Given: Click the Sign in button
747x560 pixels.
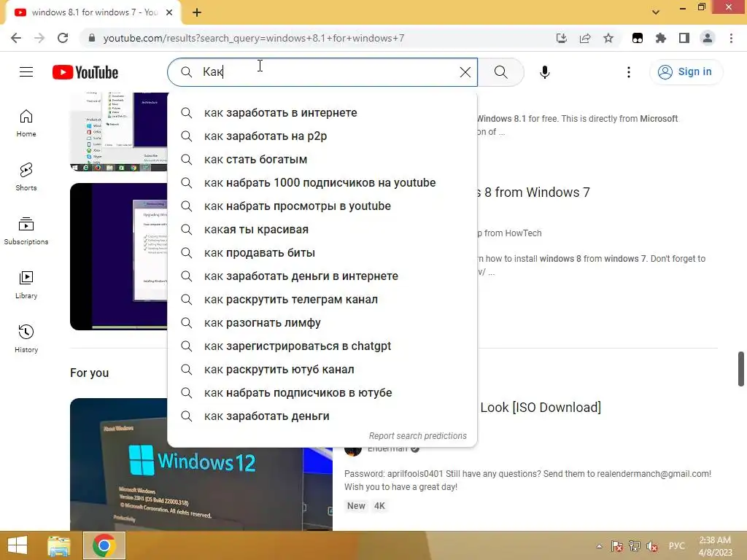Looking at the screenshot, I should 685,72.
